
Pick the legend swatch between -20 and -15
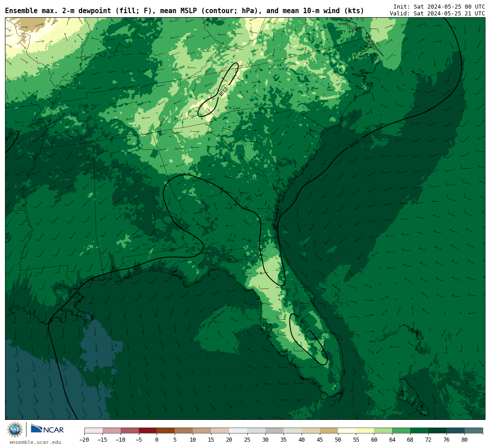93,431
